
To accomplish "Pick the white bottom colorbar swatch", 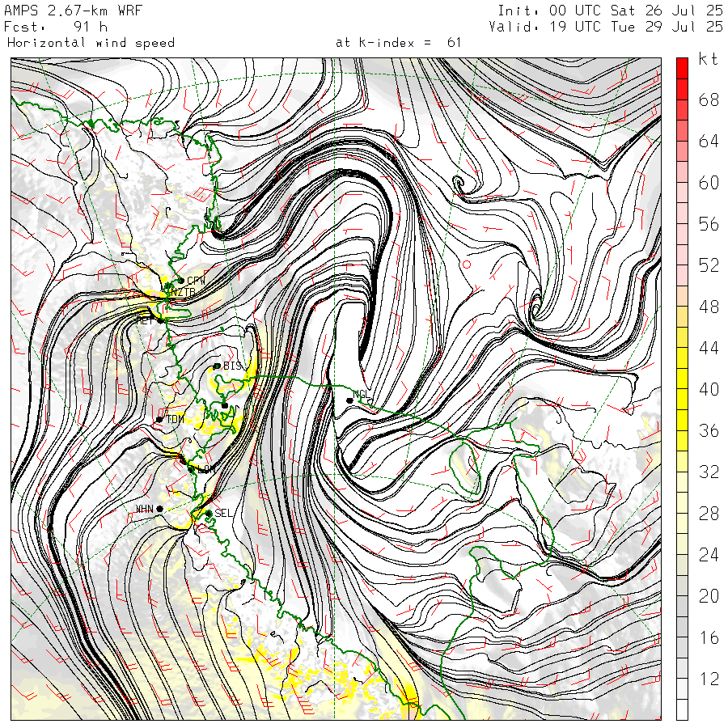I will (682, 709).
